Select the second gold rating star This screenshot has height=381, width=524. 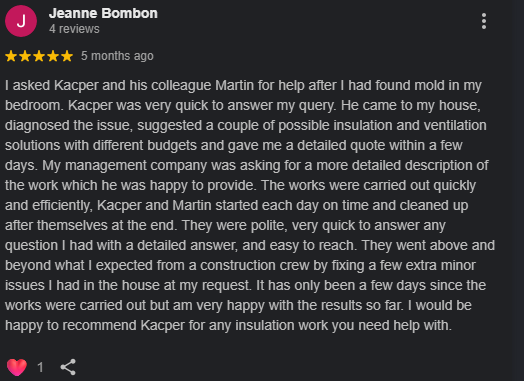tap(25, 56)
